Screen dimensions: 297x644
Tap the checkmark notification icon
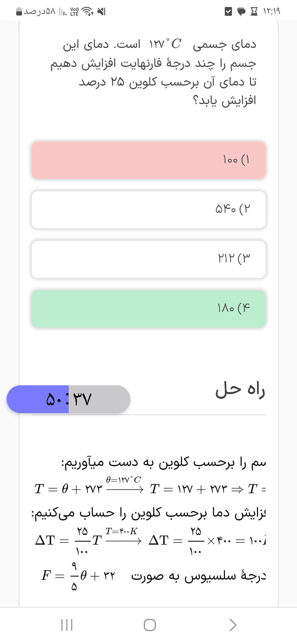(228, 12)
